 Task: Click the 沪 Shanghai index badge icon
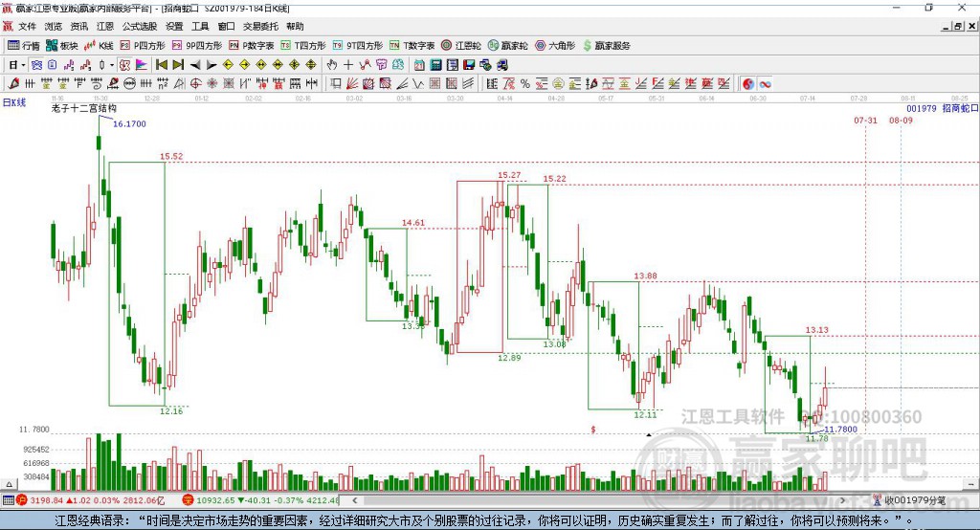pos(22,500)
